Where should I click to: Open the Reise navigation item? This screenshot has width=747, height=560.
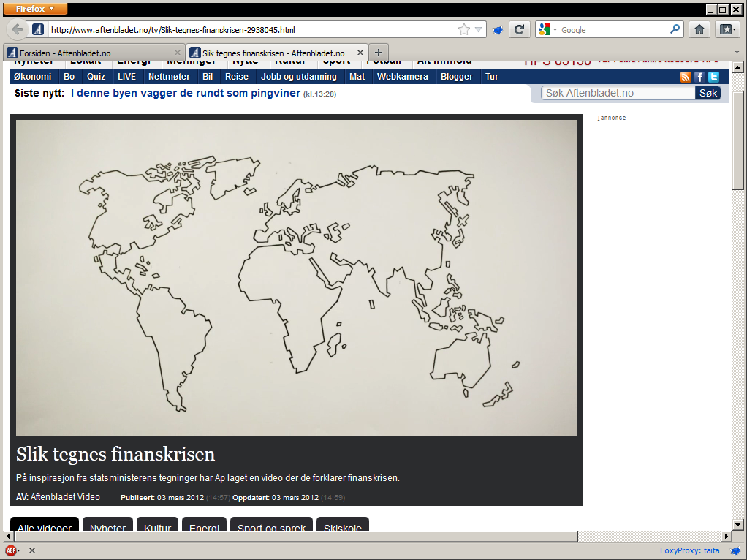click(237, 76)
